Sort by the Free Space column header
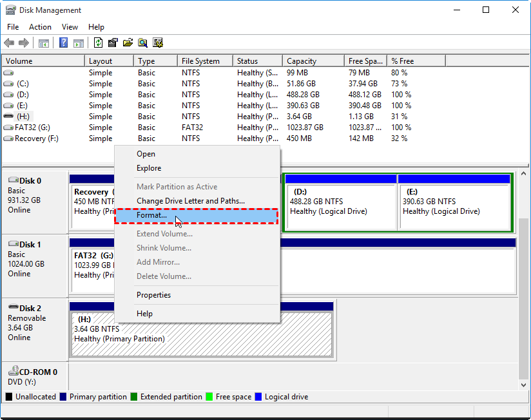Image resolution: width=531 pixels, height=420 pixels. (366, 61)
